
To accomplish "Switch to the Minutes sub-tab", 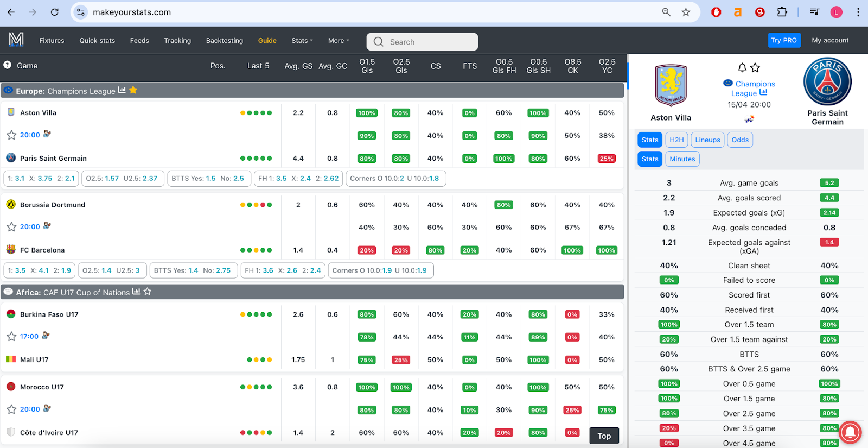I will click(682, 159).
